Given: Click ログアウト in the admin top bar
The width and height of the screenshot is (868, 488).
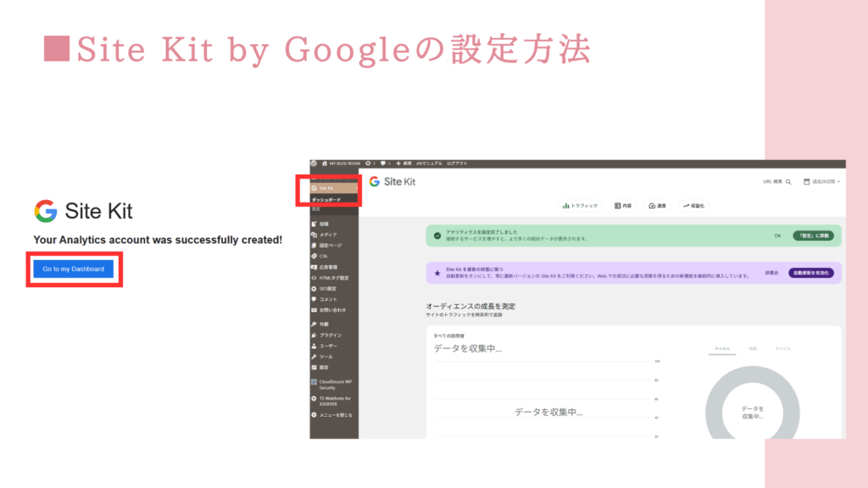Looking at the screenshot, I should (x=456, y=163).
